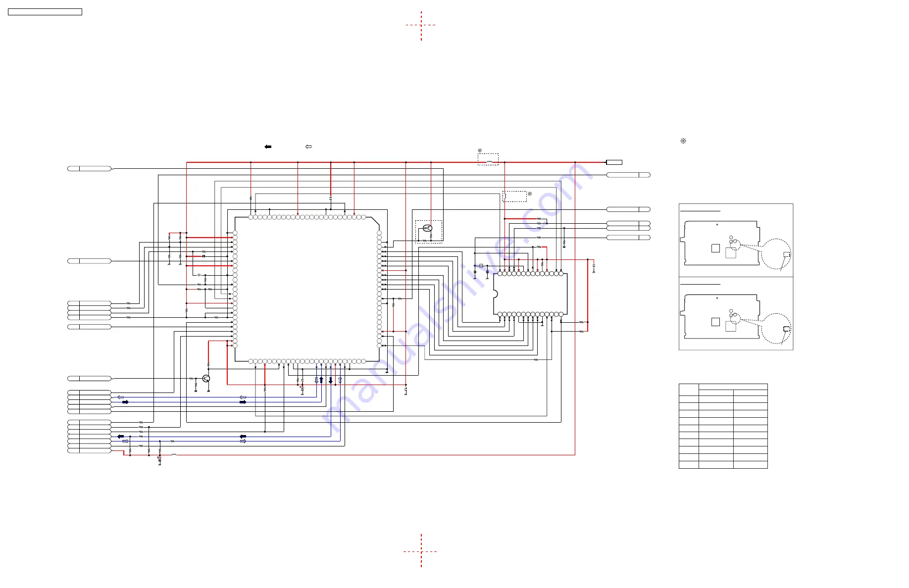The width and height of the screenshot is (909, 588).
Task: Click the notched DIP chip body
Action: click(530, 294)
